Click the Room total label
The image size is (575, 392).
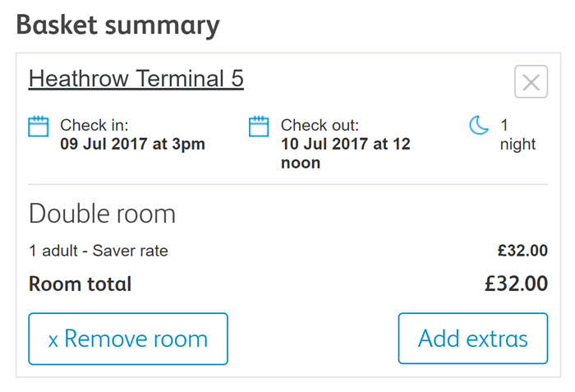(80, 284)
